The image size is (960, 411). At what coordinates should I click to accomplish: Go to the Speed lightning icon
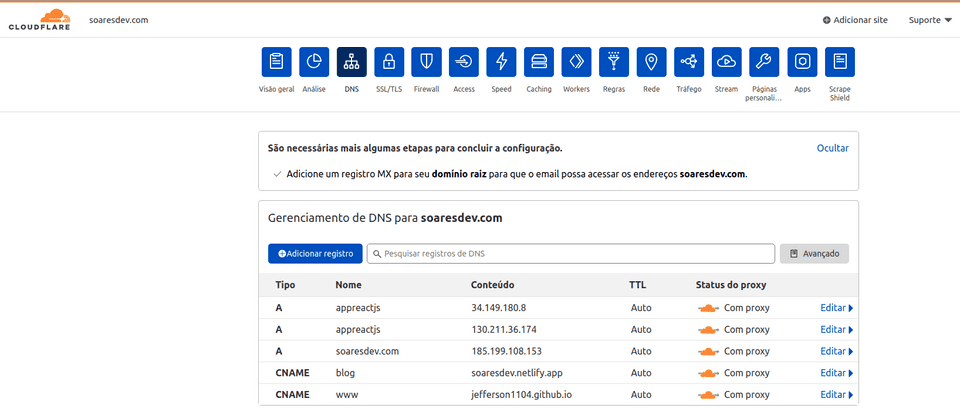coord(502,62)
